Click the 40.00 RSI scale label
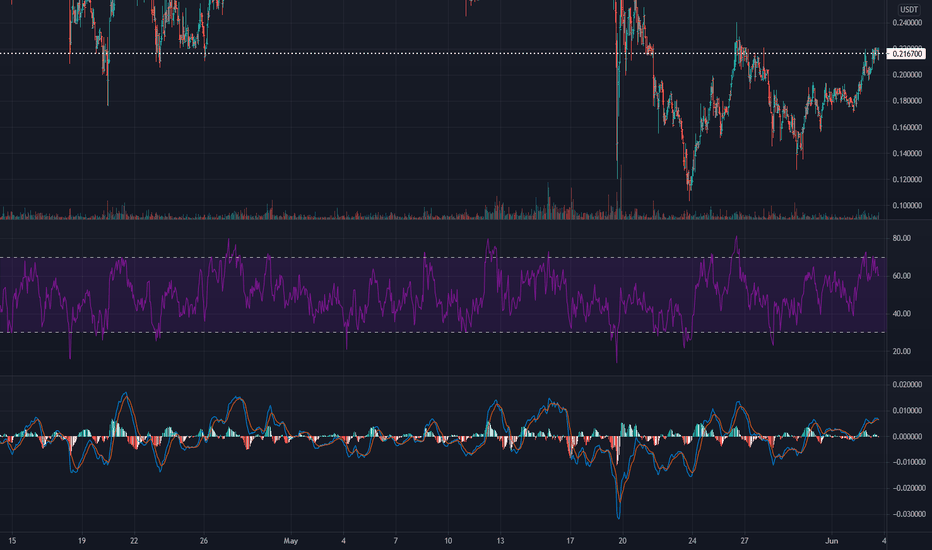The height and width of the screenshot is (550, 932). pos(902,314)
